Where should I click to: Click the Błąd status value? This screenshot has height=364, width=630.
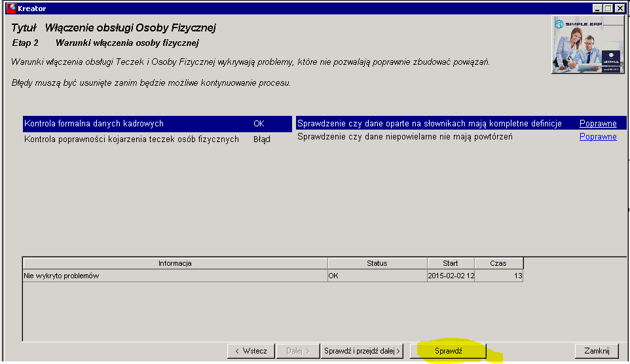click(261, 139)
